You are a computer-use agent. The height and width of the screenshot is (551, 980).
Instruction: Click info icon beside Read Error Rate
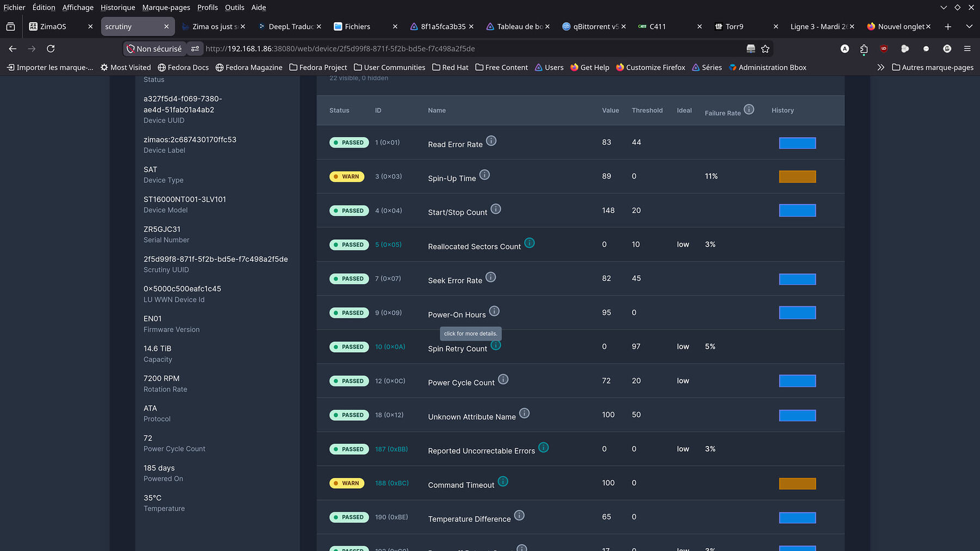point(491,141)
